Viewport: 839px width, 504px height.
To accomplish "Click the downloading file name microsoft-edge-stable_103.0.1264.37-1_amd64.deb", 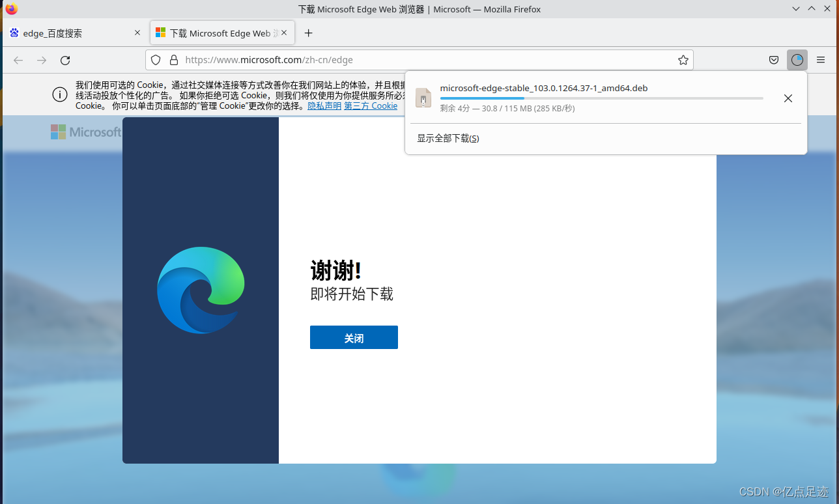I will 544,88.
